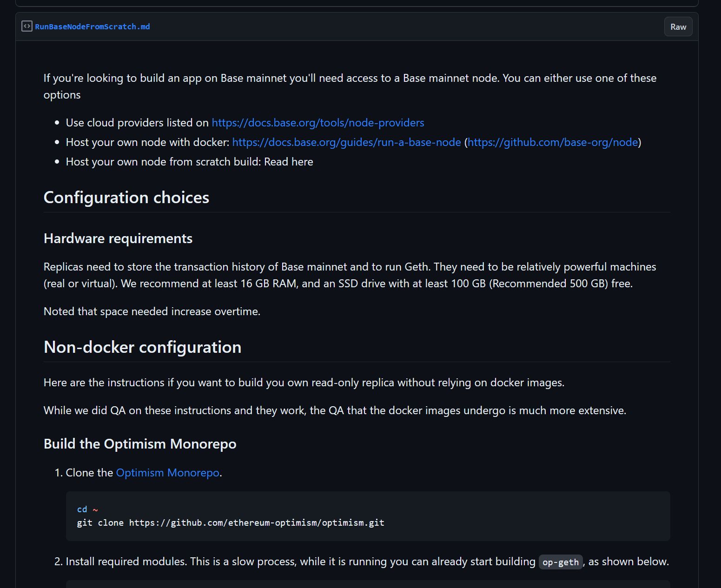
Task: Click 'Noted that space needed increase overtime.' text
Action: (x=152, y=311)
